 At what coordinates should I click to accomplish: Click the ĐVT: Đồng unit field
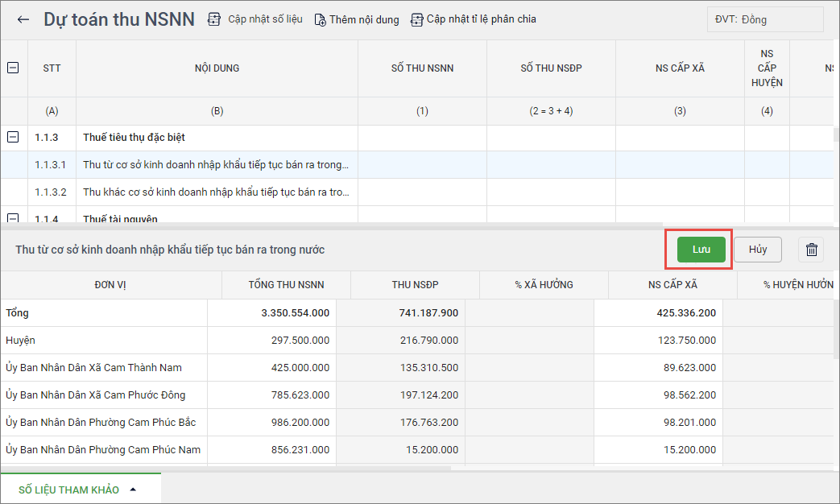(764, 19)
